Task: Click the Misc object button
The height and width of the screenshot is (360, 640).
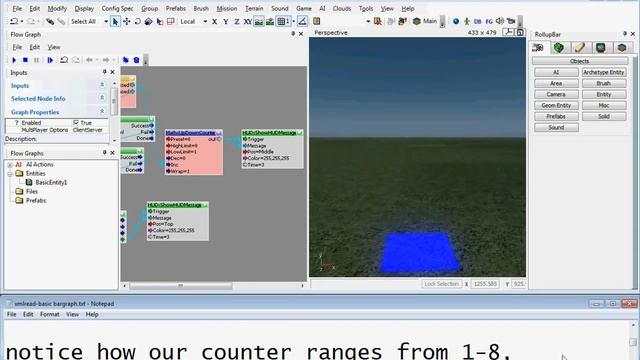Action: (604, 105)
